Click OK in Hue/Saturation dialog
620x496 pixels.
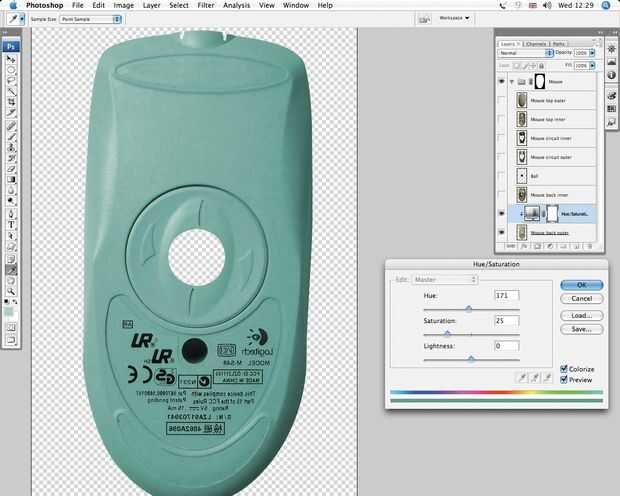[581, 285]
